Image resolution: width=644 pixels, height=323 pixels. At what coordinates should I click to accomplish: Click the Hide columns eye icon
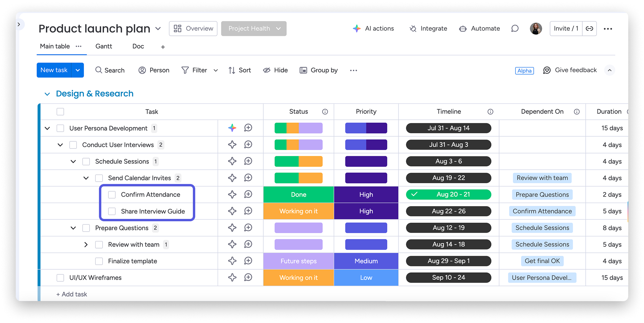pyautogui.click(x=267, y=70)
